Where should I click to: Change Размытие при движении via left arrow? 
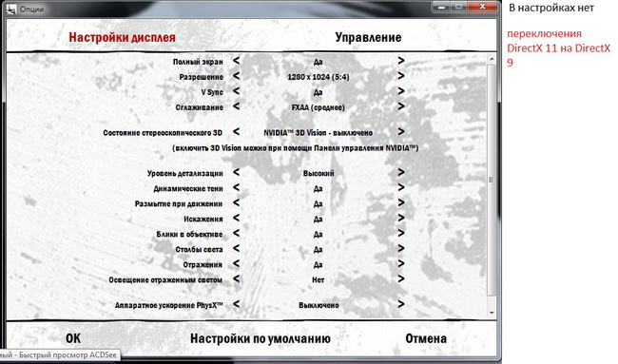[x=236, y=202]
